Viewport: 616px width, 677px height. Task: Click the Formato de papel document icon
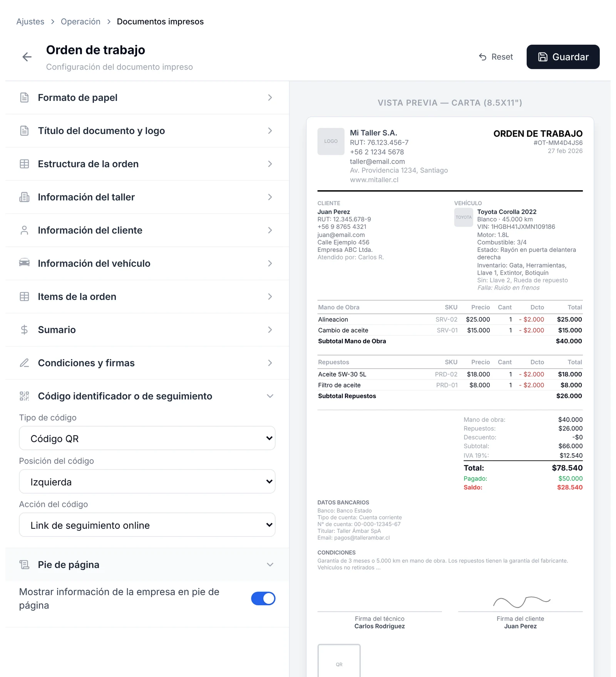[x=24, y=97]
